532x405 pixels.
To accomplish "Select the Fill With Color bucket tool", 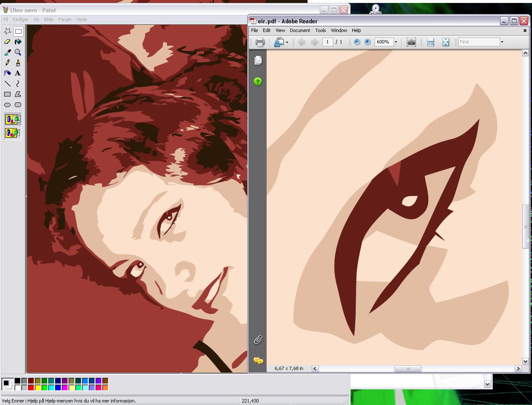I will coord(18,42).
